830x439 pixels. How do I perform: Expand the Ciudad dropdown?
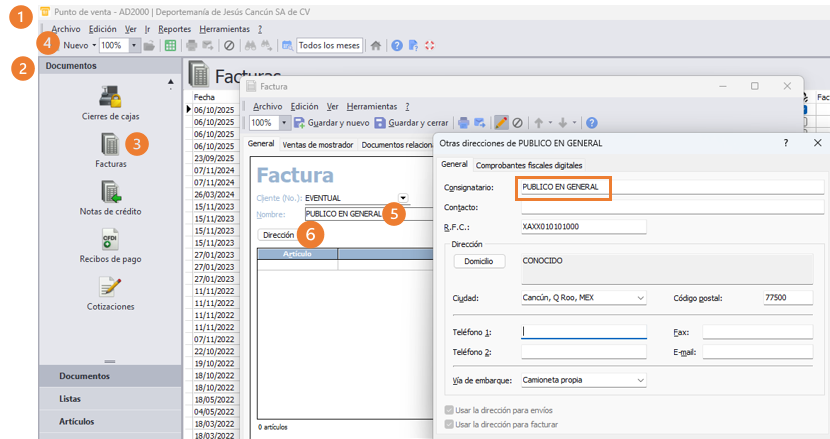tap(639, 298)
